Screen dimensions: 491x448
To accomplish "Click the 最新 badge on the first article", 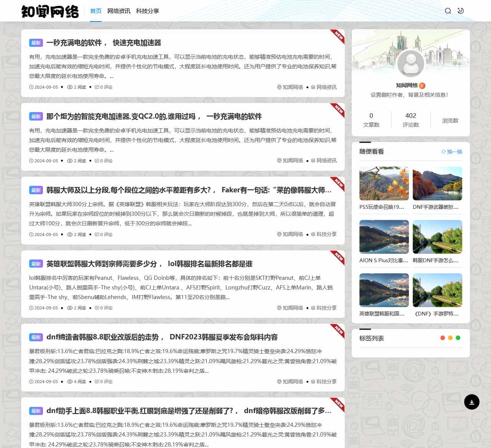I will (x=36, y=43).
